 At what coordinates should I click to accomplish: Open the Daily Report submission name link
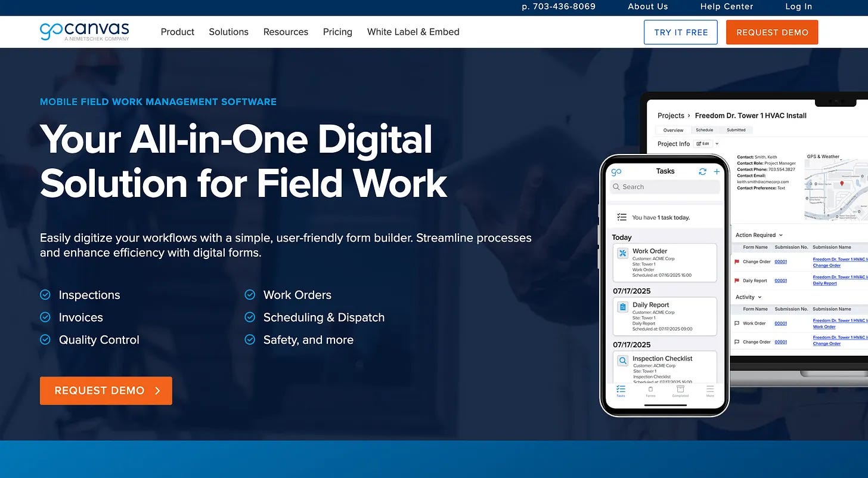(x=840, y=280)
